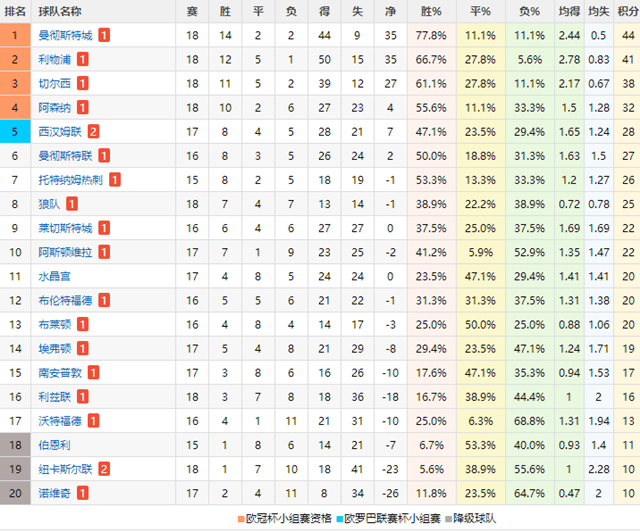Click the 积分 column header
Image resolution: width=640 pixels, height=532 pixels.
click(x=628, y=11)
